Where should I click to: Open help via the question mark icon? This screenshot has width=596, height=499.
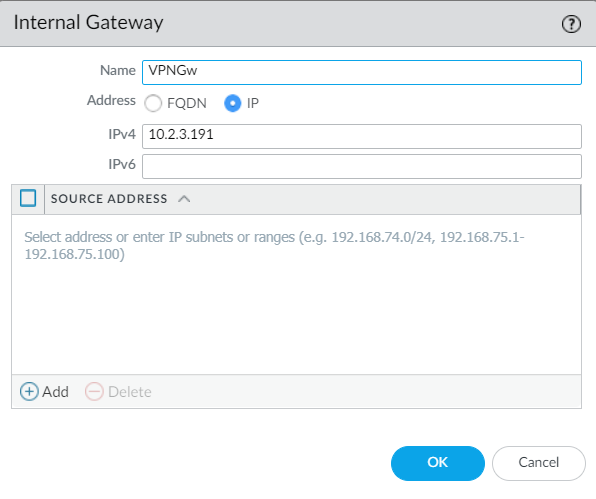click(x=571, y=24)
